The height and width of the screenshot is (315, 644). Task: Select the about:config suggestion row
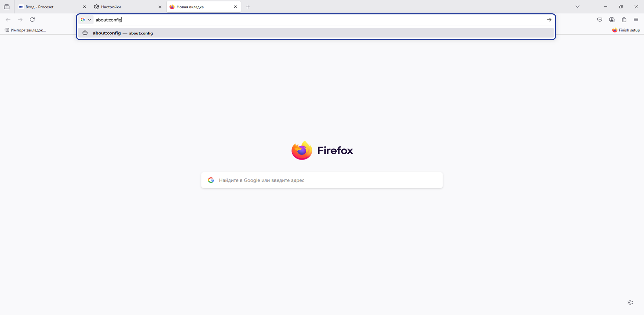[316, 33]
